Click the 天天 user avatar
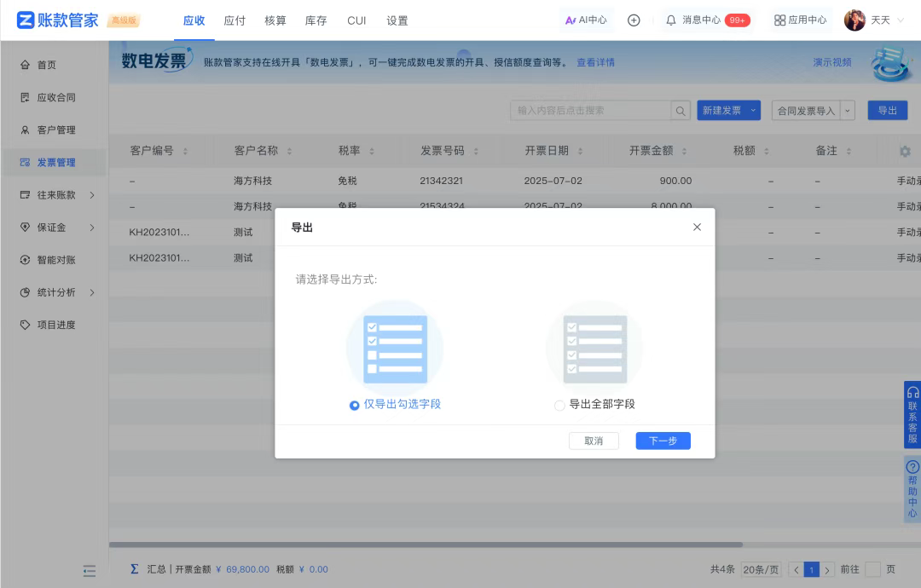The image size is (921, 588). point(854,20)
